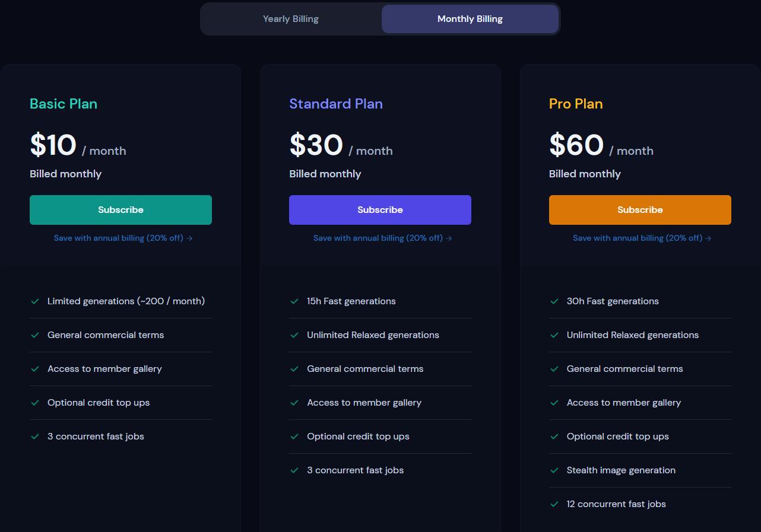This screenshot has width=761, height=532.
Task: Click the Pro Plan $60 price
Action: pyautogui.click(x=576, y=145)
